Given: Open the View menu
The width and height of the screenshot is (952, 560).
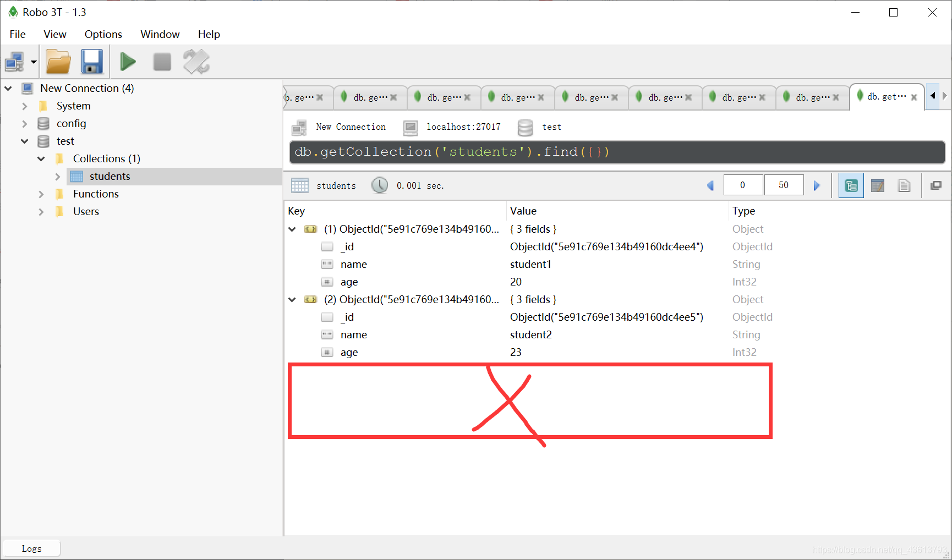Looking at the screenshot, I should (55, 34).
